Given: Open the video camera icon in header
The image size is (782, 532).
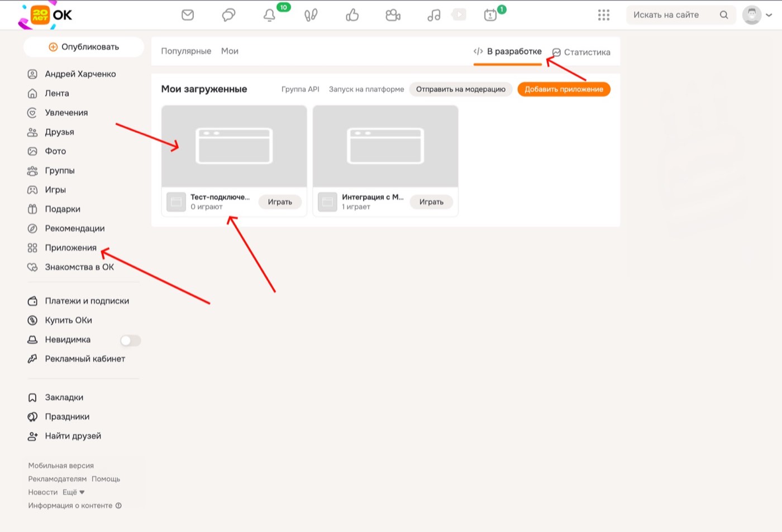Looking at the screenshot, I should click(x=393, y=15).
